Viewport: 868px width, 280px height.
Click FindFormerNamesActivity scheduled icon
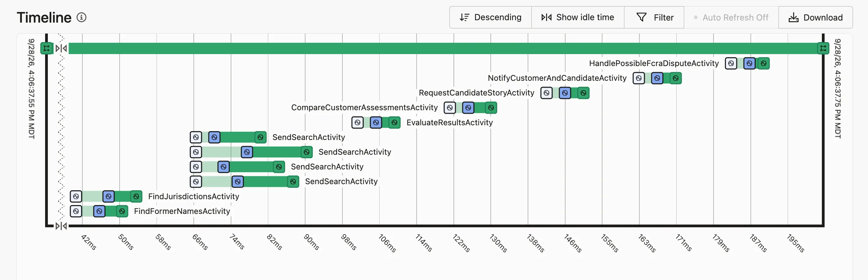tap(76, 211)
